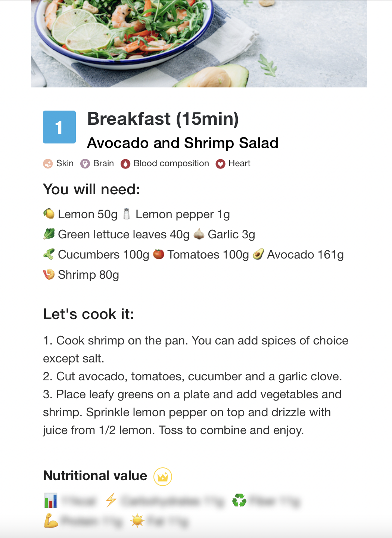Click the cucumber ingredient icon

coord(49,254)
